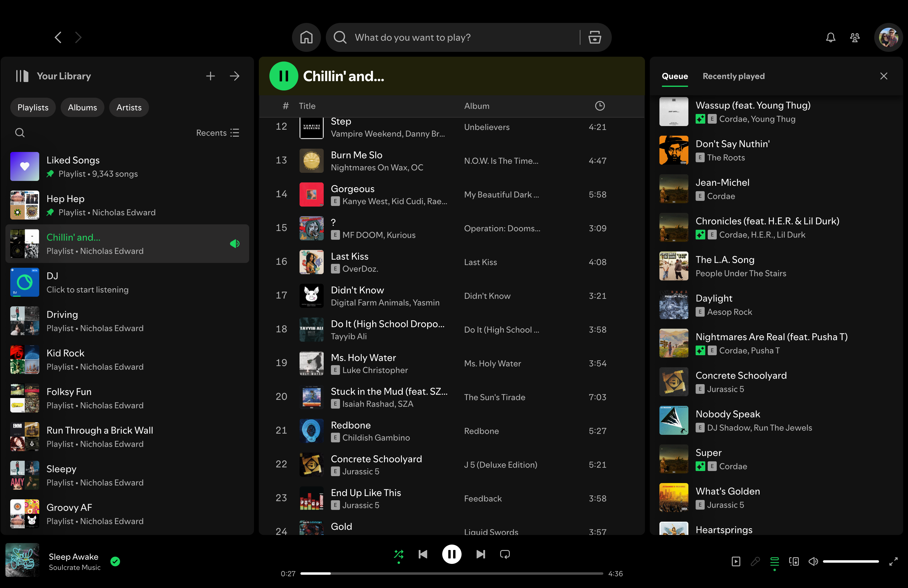Click the Liked Songs playlist thumbnail
The image size is (908, 588).
[x=24, y=166]
